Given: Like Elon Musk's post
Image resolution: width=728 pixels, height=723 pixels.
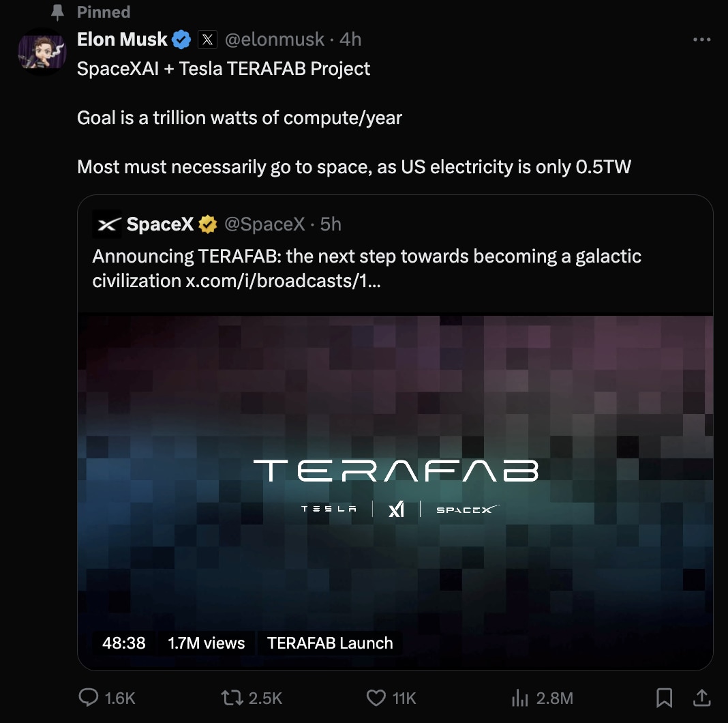Looking at the screenshot, I should (x=375, y=698).
